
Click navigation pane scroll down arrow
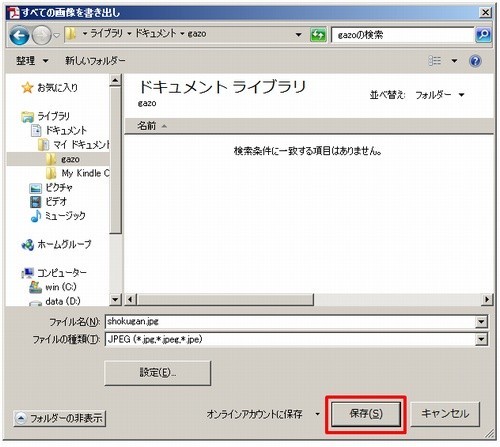point(115,299)
